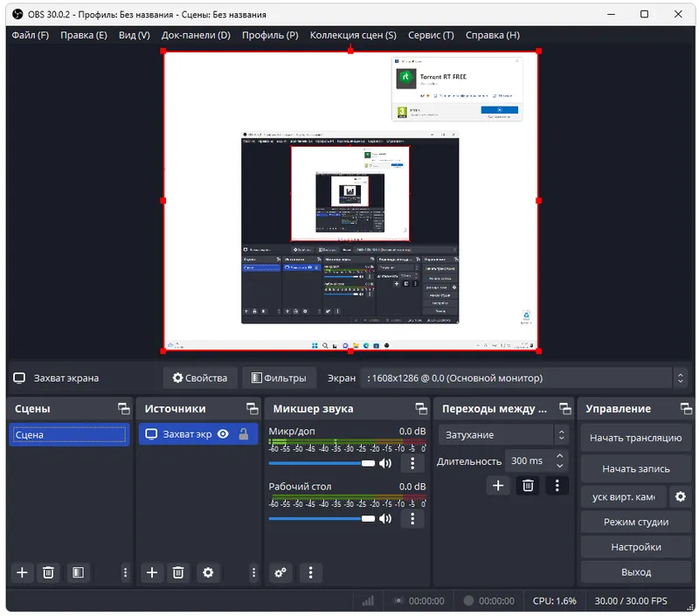Open the Фильтры dialog for the source
The width and height of the screenshot is (699, 616).
[279, 378]
